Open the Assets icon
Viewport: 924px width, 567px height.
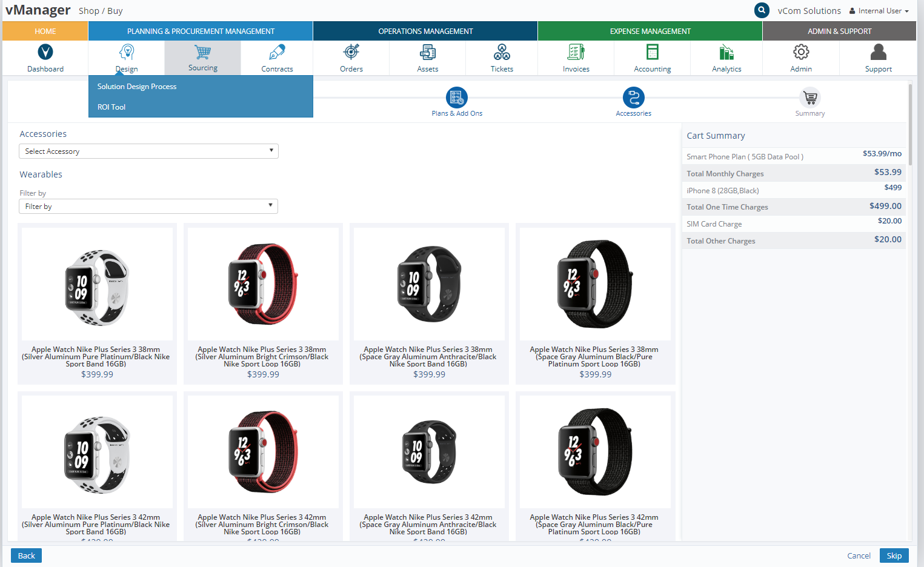click(x=428, y=52)
